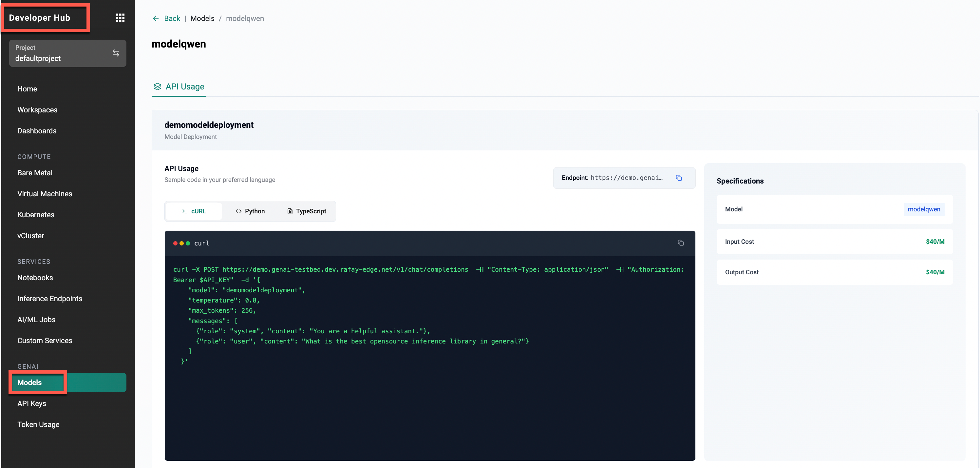
Task: Click the Developer Hub title
Action: (x=40, y=18)
